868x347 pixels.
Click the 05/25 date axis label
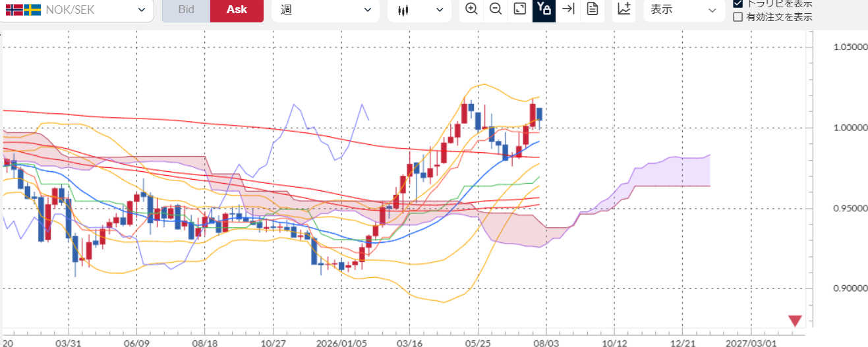tap(478, 343)
